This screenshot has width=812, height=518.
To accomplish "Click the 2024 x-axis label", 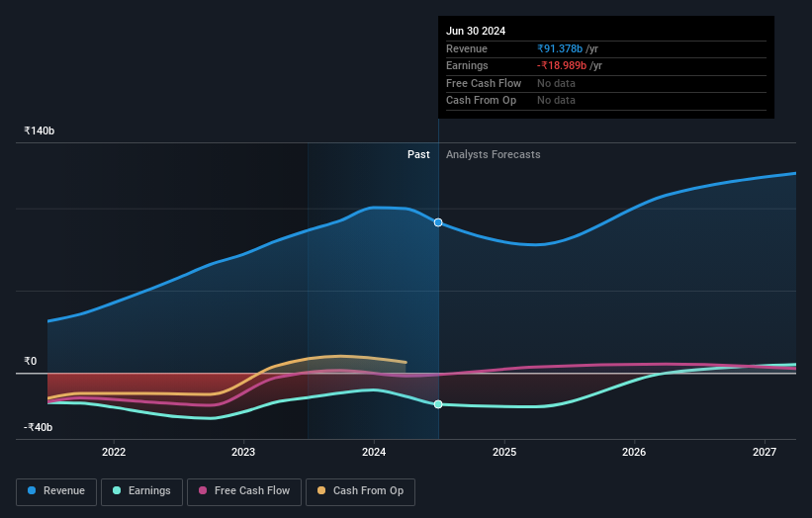I will 374,452.
